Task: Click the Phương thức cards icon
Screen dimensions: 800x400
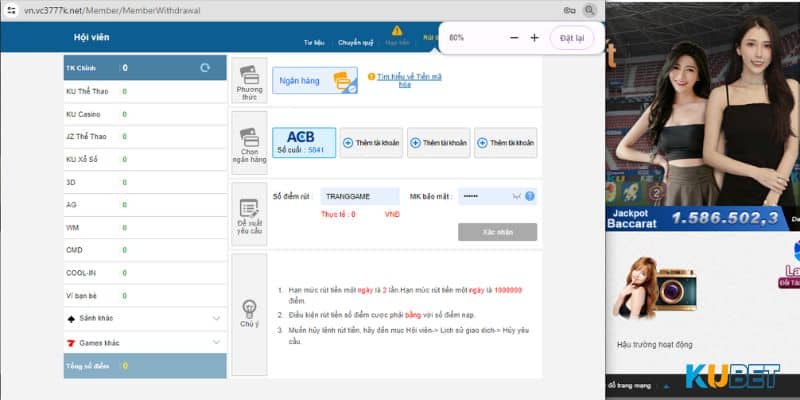Action: point(249,74)
